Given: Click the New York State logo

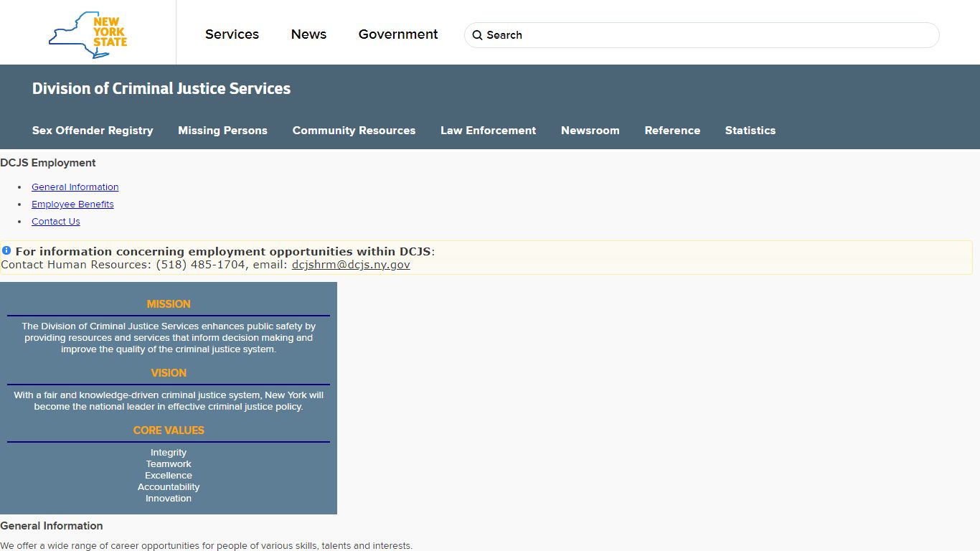Looking at the screenshot, I should click(88, 34).
